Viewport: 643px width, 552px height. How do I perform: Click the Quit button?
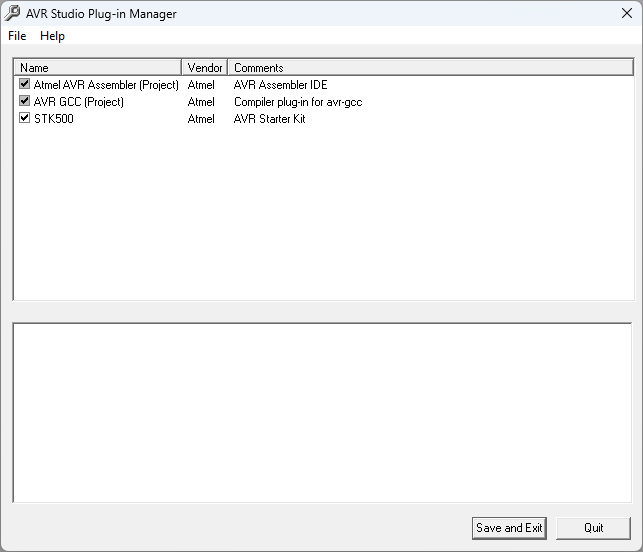[593, 528]
